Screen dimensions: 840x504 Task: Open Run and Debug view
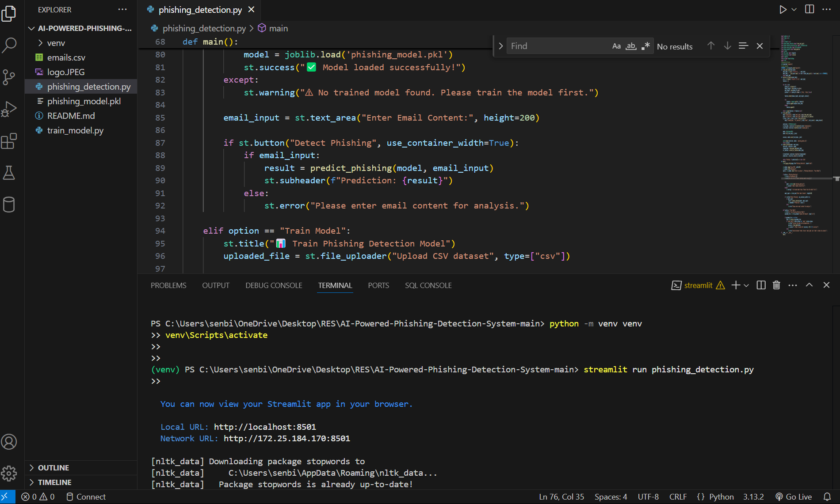(9, 109)
